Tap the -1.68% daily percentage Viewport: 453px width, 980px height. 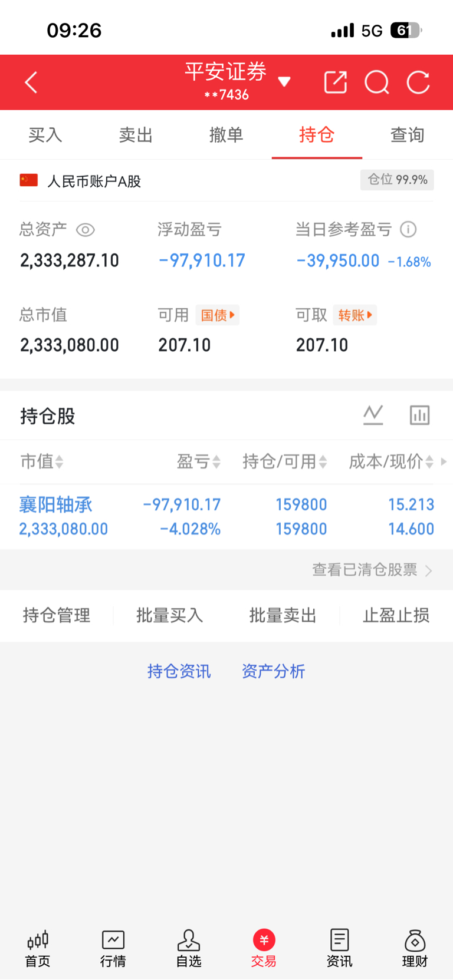(x=409, y=262)
